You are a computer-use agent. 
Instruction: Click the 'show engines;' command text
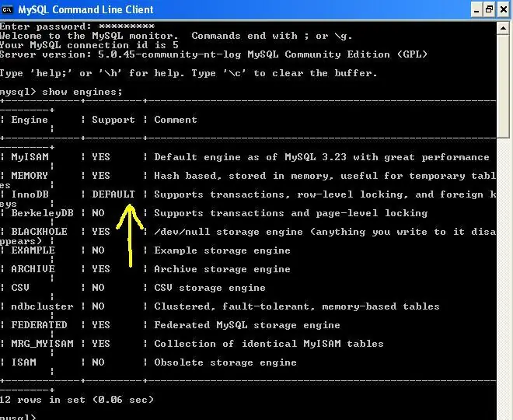point(82,92)
